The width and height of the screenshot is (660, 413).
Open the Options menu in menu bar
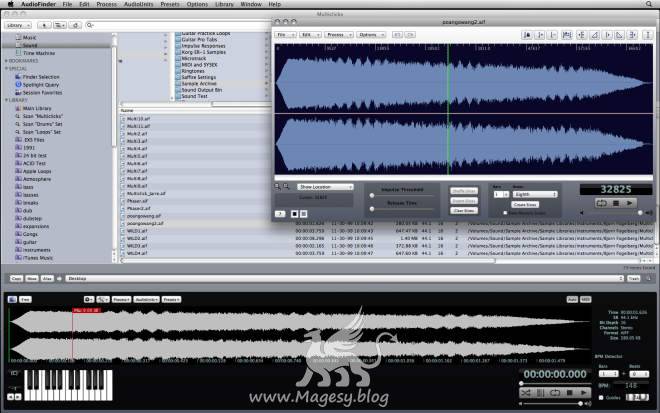click(197, 4)
